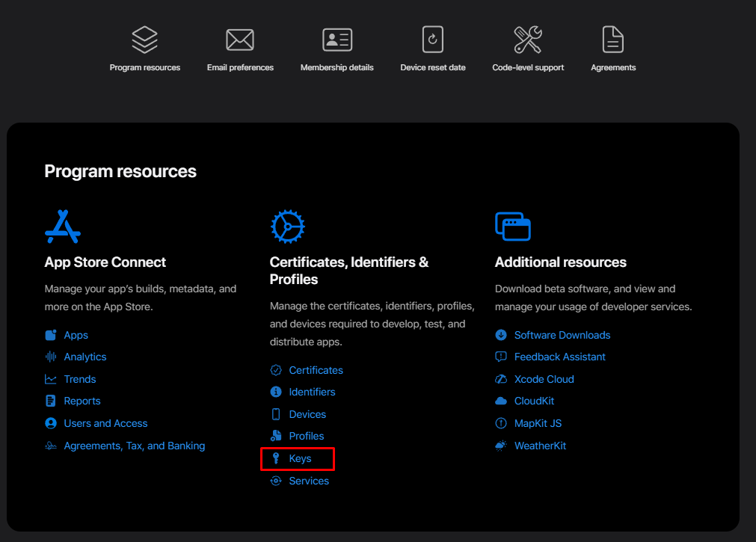Open the Code-level support tab label
The height and width of the screenshot is (542, 756).
coord(528,67)
